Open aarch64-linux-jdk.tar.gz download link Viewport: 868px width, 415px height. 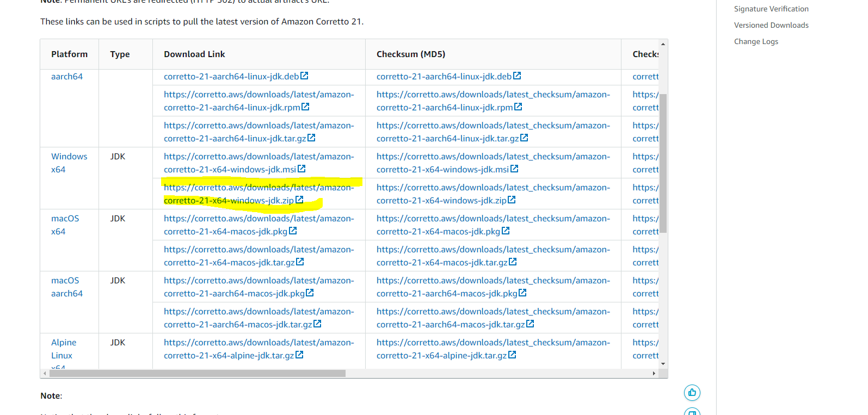pyautogui.click(x=259, y=132)
